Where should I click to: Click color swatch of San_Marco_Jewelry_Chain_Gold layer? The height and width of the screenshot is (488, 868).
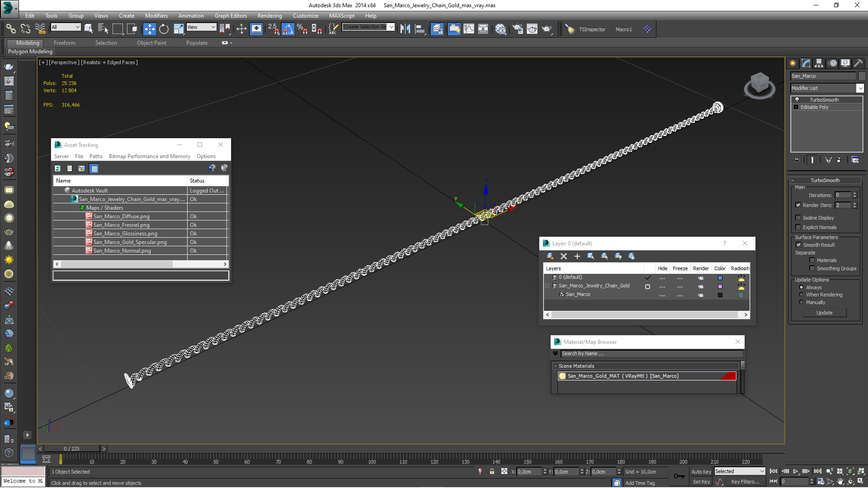tap(720, 286)
